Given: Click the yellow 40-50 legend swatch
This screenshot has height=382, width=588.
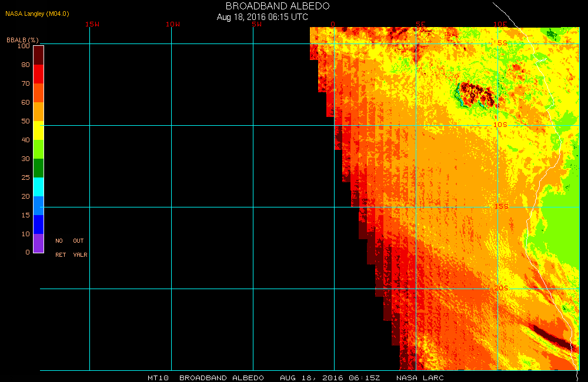Looking at the screenshot, I should click(x=39, y=130).
